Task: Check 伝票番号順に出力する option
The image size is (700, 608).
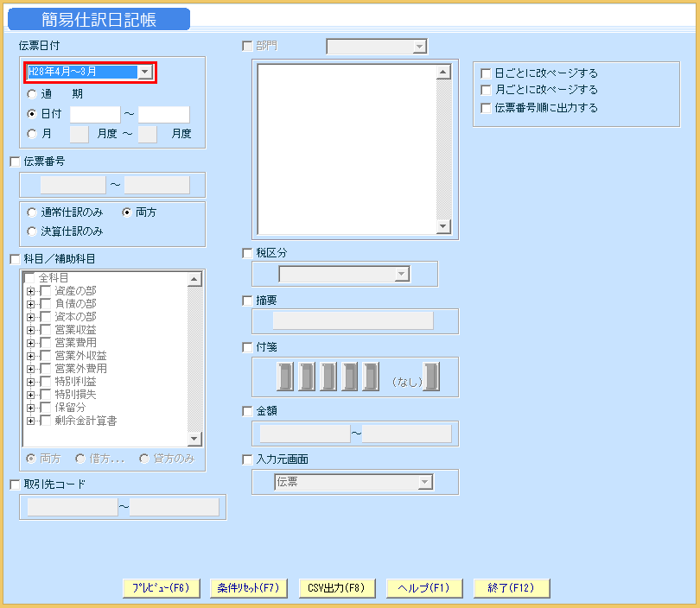Action: [x=486, y=107]
